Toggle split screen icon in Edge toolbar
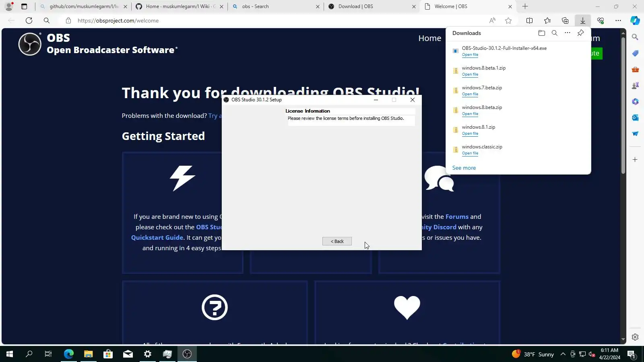The width and height of the screenshot is (644, 362). pyautogui.click(x=530, y=21)
